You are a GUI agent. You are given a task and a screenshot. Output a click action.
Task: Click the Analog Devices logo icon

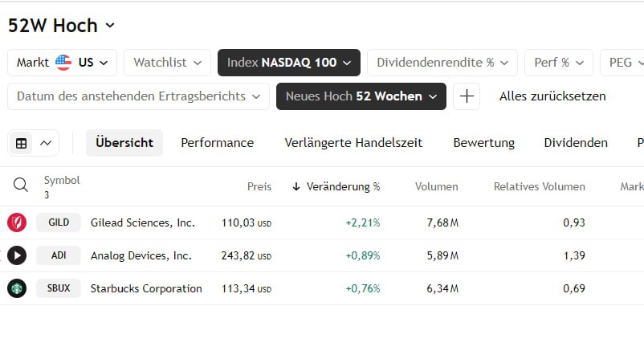point(17,255)
